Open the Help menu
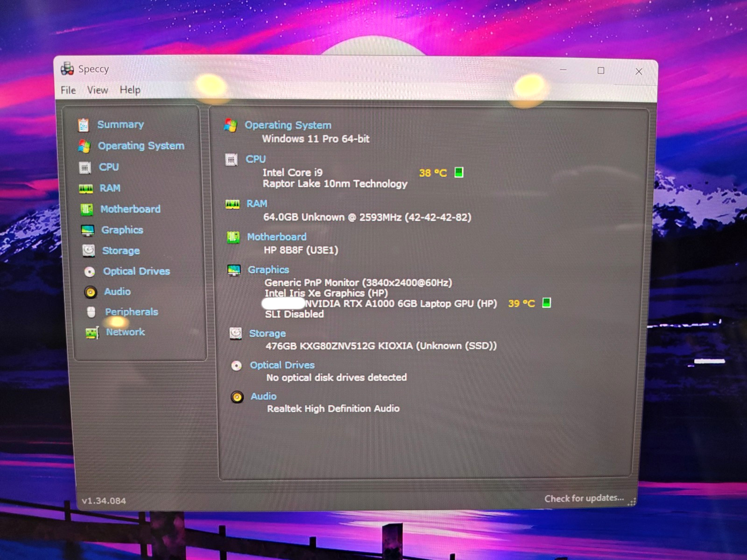 (x=130, y=90)
